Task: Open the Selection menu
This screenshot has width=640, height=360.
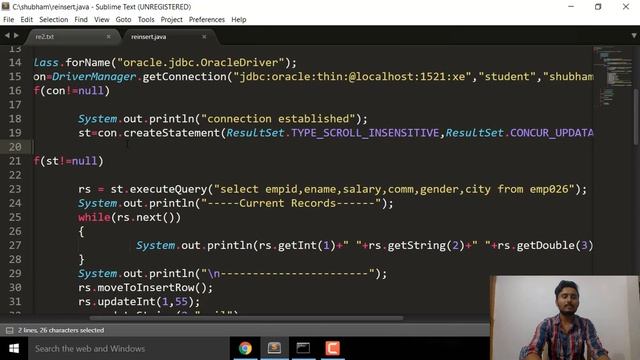Action: click(53, 20)
